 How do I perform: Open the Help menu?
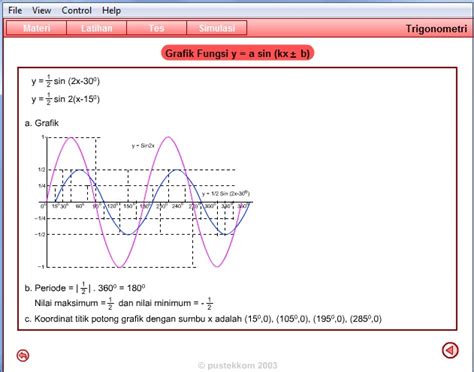[x=111, y=10]
